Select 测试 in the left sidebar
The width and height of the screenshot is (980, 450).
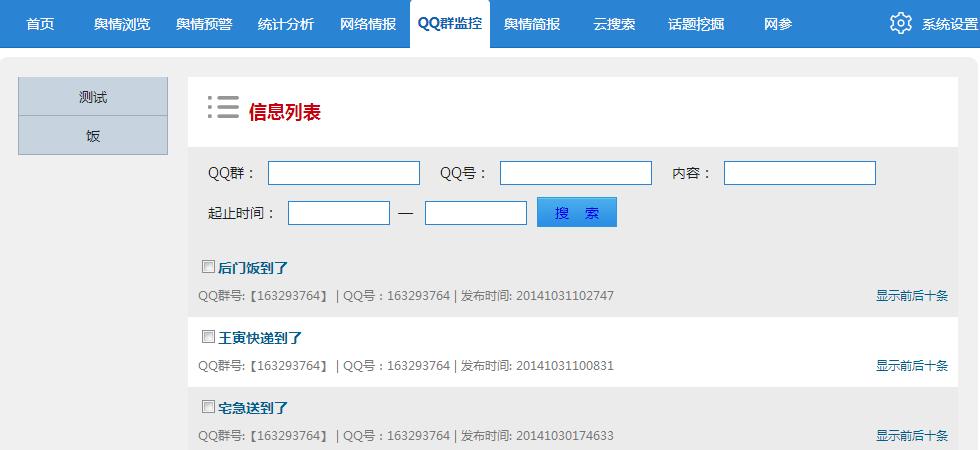[93, 97]
